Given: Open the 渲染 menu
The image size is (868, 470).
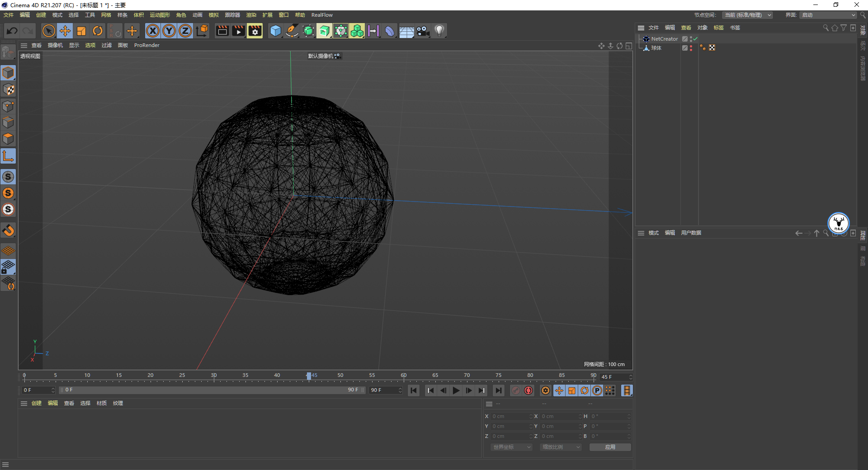Looking at the screenshot, I should pyautogui.click(x=251, y=15).
